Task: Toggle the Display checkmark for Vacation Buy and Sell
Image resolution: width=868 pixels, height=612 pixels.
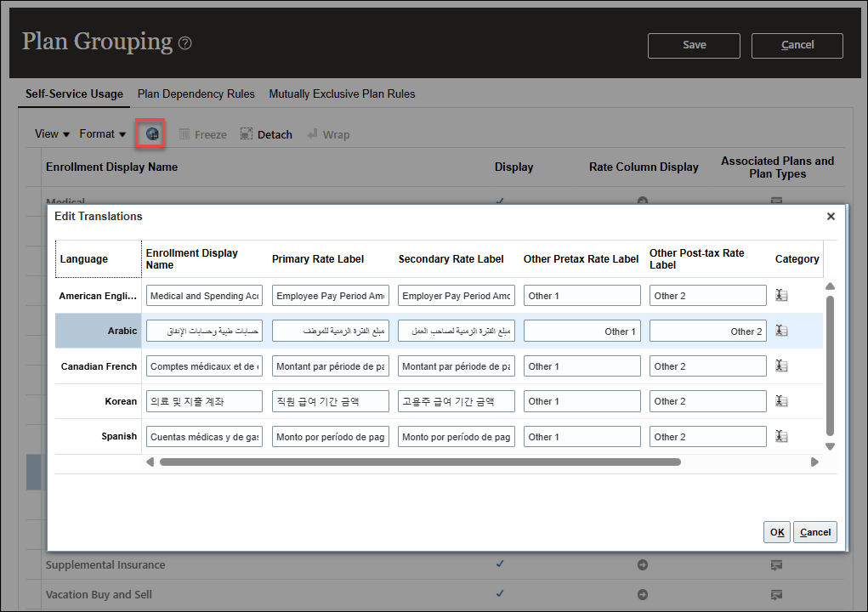Action: (x=500, y=593)
